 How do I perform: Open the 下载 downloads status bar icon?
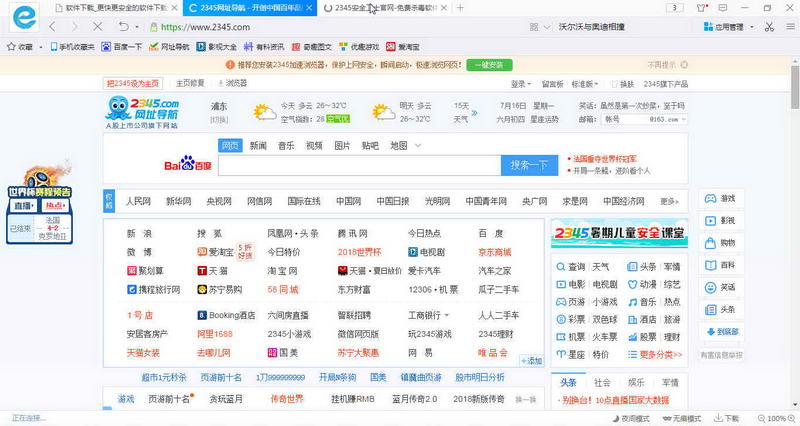coord(727,418)
